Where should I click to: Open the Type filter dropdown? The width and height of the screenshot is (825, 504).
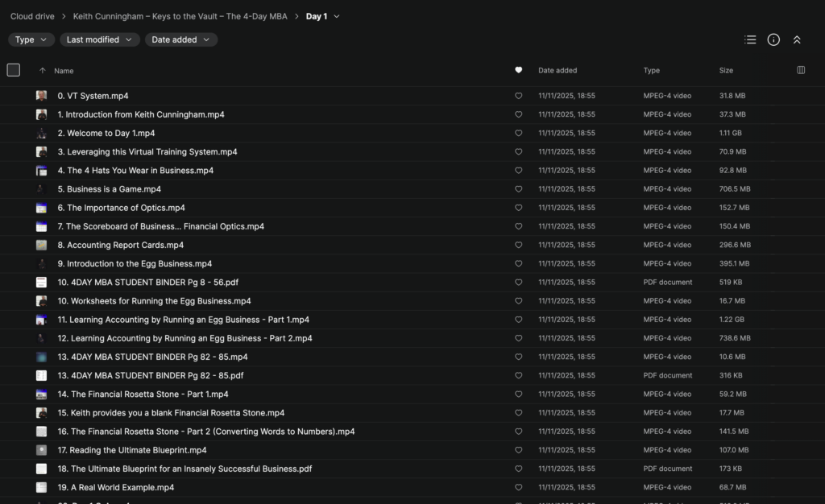point(31,39)
